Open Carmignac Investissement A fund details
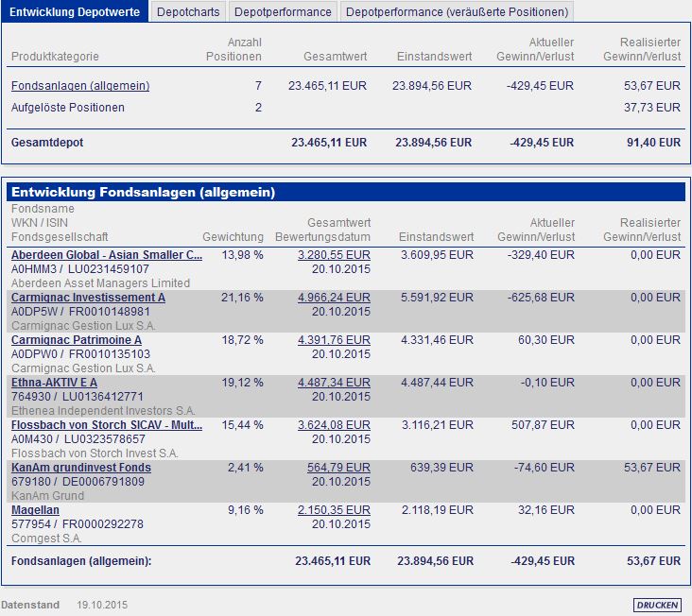 pos(88,298)
